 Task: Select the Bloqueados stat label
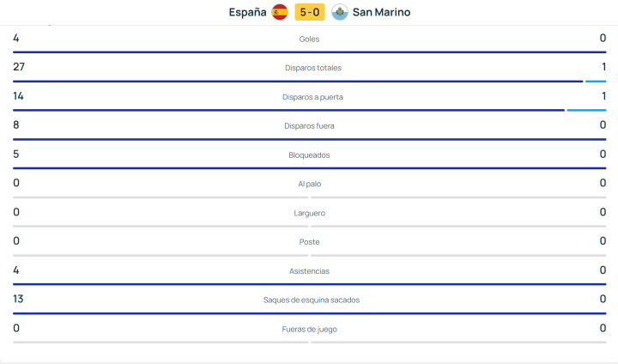tap(309, 155)
